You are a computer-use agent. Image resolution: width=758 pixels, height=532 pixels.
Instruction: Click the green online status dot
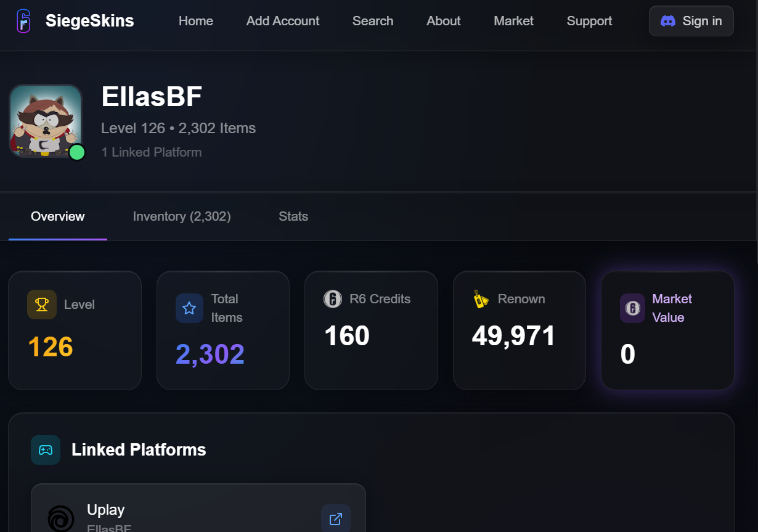(77, 152)
